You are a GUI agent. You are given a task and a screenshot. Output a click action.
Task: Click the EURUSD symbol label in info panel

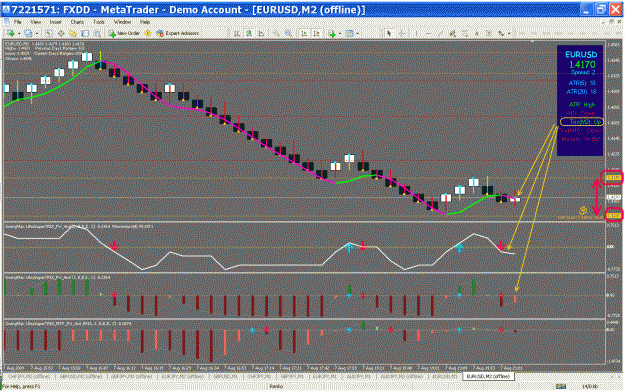pos(581,55)
